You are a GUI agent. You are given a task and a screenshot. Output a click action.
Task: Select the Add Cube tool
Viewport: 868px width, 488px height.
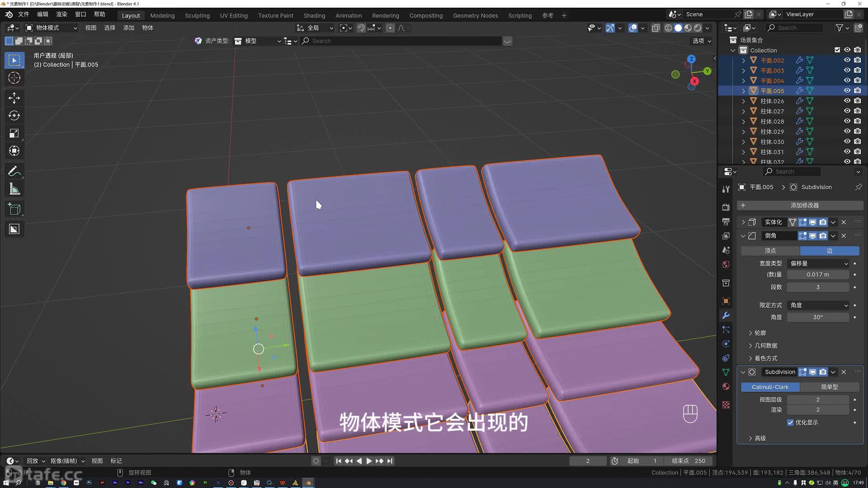14,209
